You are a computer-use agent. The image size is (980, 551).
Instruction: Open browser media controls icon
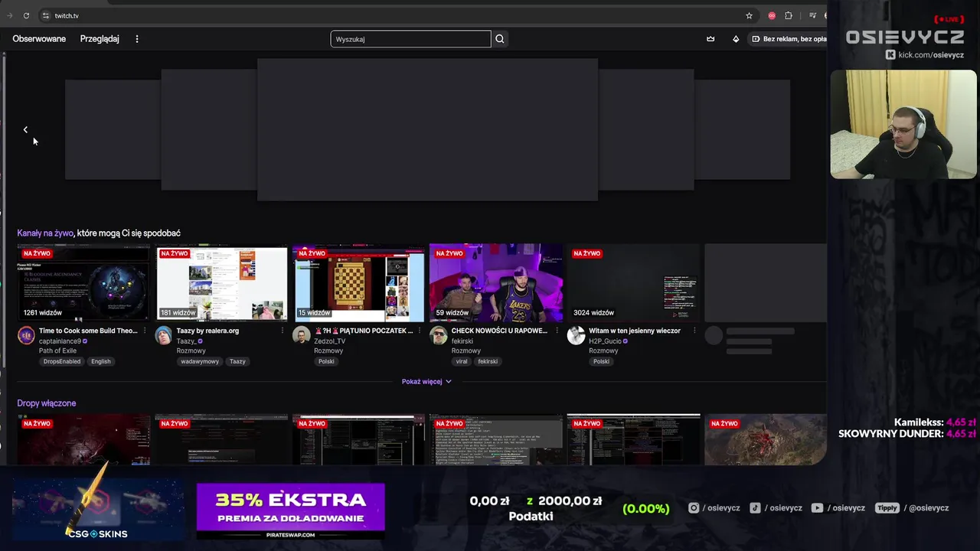pyautogui.click(x=812, y=15)
